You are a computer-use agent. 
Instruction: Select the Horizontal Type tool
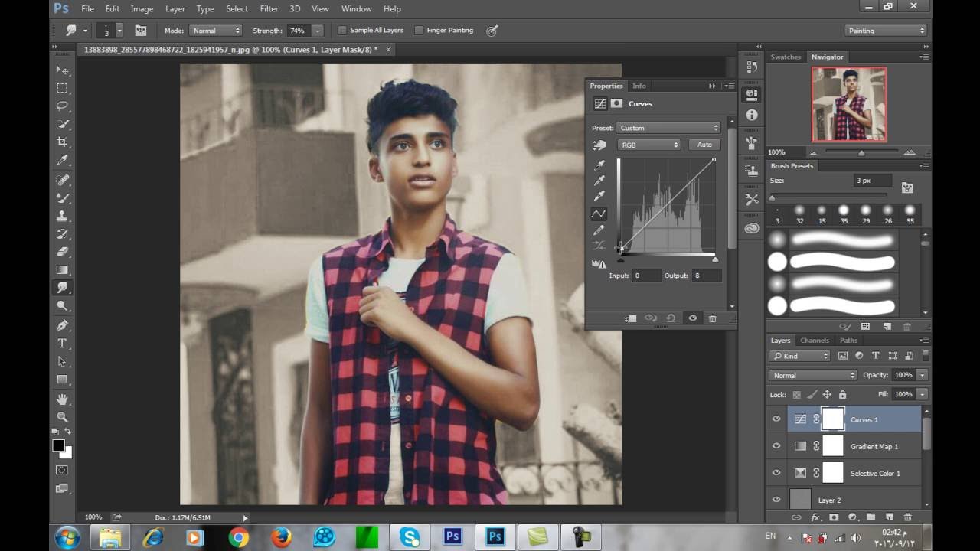click(62, 344)
